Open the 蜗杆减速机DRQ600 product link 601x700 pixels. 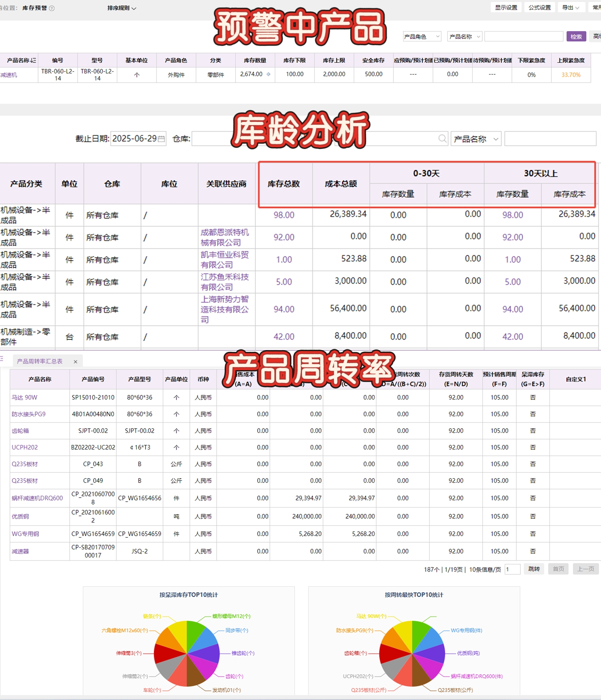click(x=37, y=498)
